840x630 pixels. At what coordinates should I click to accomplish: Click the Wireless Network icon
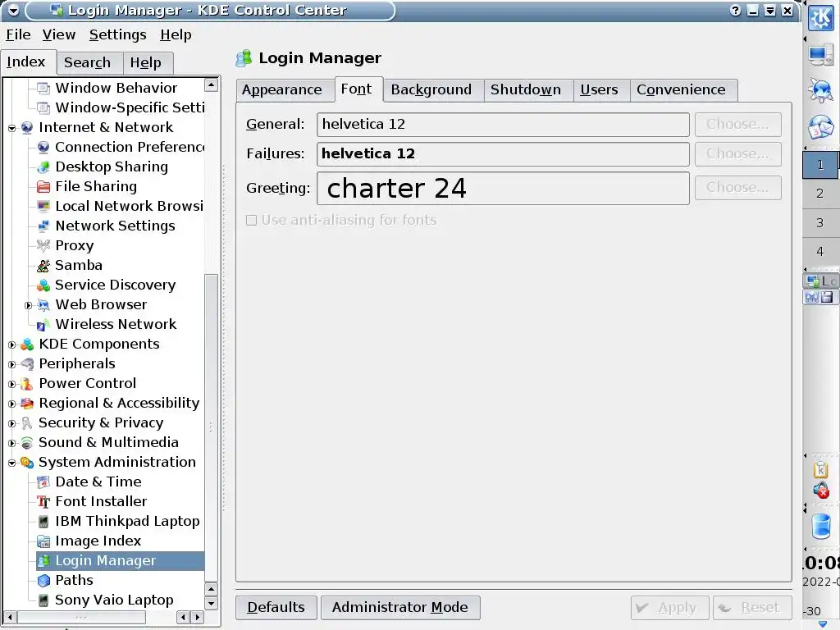[x=43, y=325]
